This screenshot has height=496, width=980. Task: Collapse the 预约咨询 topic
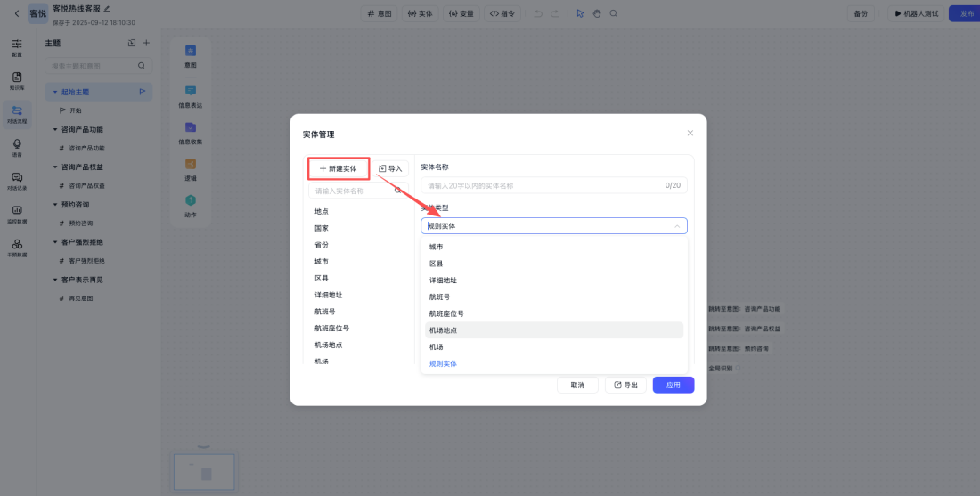(x=55, y=204)
